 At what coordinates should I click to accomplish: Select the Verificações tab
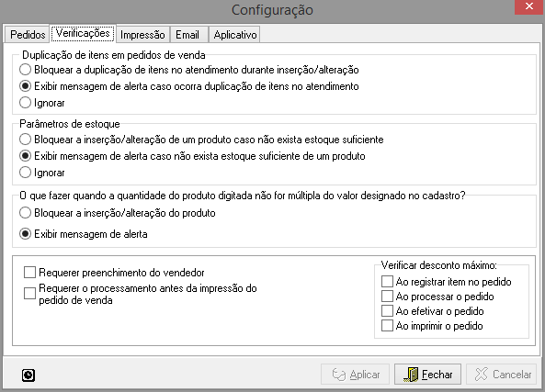(x=83, y=33)
